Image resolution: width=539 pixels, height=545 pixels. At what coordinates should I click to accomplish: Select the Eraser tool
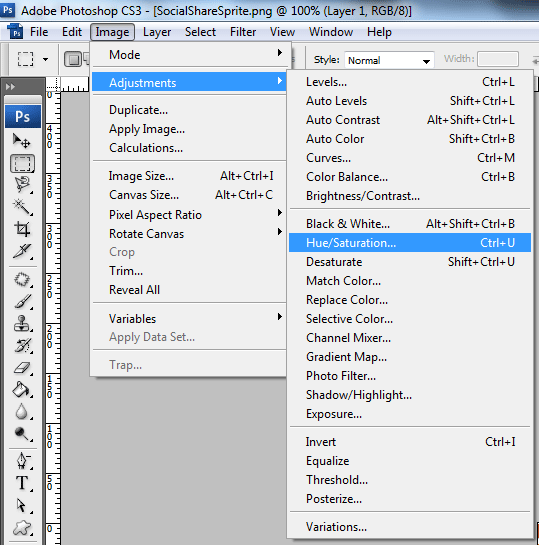22,368
